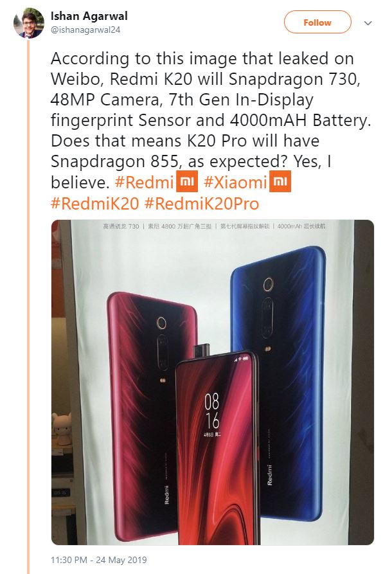Click the Mi logo after #Xiaomi

tap(280, 181)
